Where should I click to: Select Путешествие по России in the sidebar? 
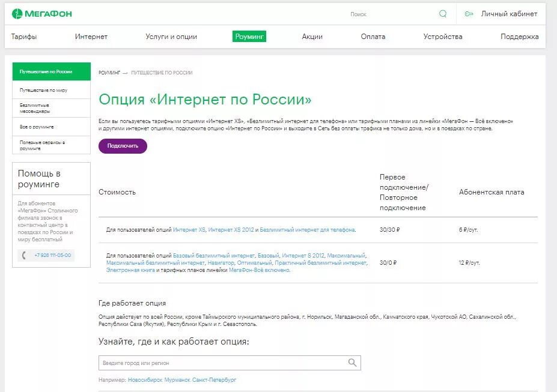pyautogui.click(x=52, y=71)
